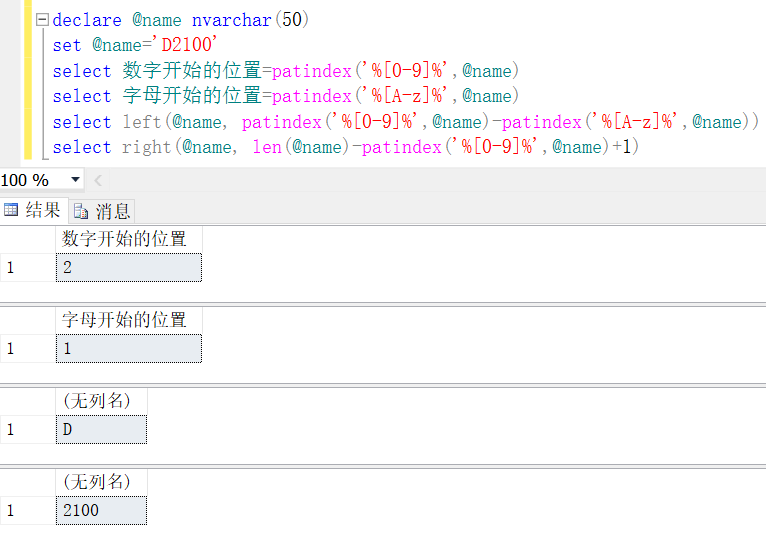Select result cell with value 1
This screenshot has height=540, width=766.
click(x=129, y=348)
